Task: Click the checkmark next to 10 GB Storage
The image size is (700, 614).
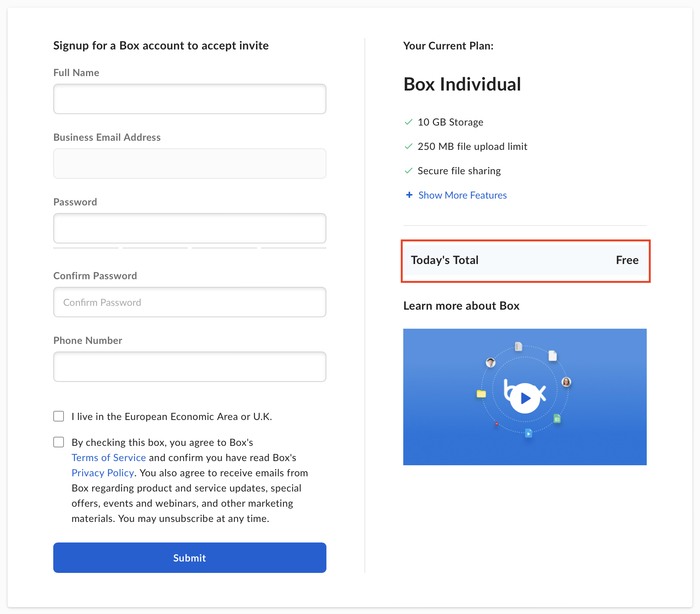Action: (x=409, y=122)
